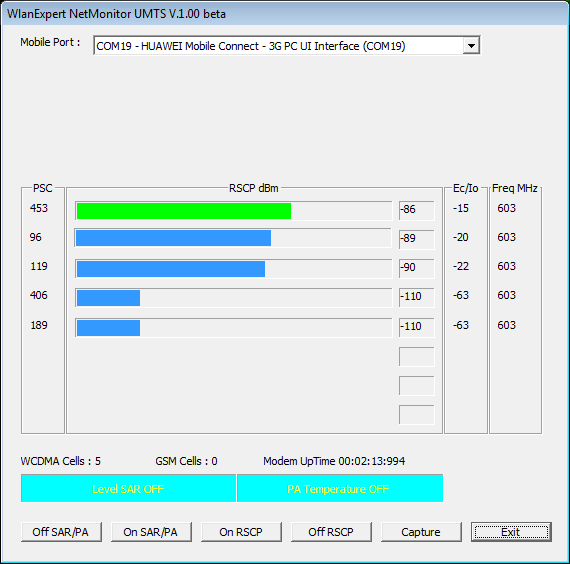Select the COM19 HUAWEI Mobile Connect combo box
The width and height of the screenshot is (570, 564).
coord(286,46)
